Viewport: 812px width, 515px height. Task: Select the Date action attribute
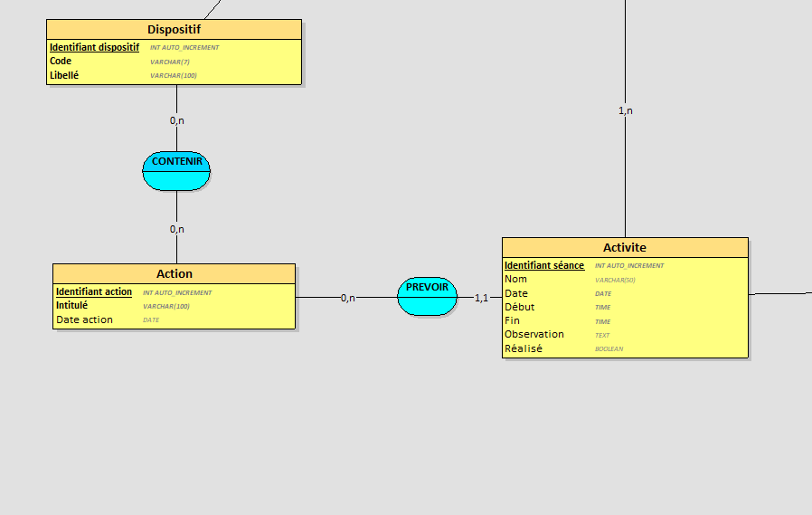click(84, 319)
